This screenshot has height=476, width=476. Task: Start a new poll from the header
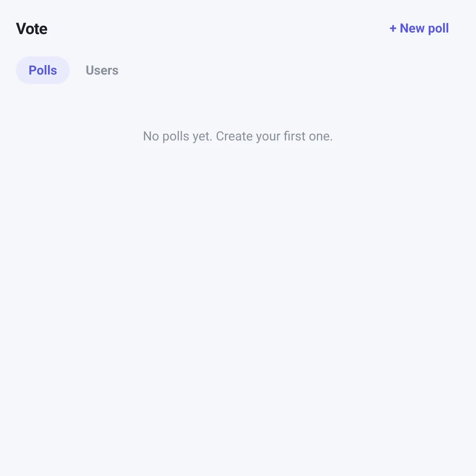419,29
